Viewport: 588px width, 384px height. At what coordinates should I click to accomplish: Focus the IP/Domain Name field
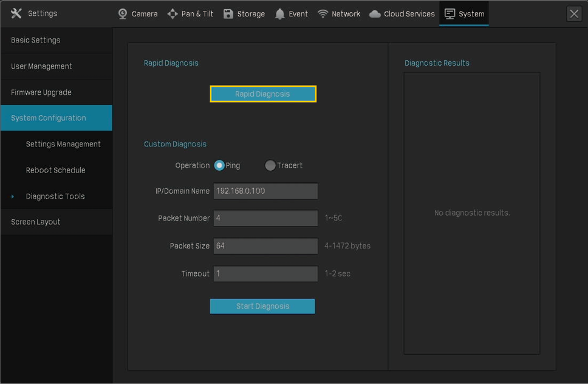click(265, 191)
